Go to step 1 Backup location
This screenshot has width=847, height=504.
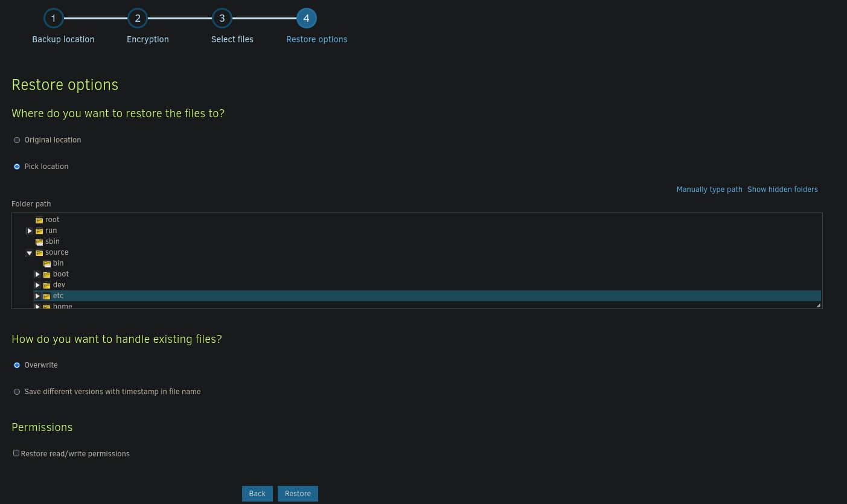(54, 19)
